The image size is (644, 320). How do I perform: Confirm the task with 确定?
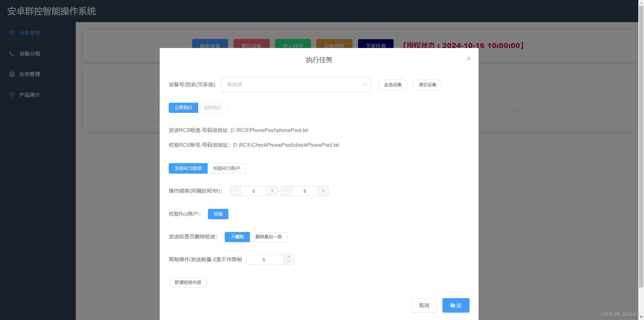(456, 305)
